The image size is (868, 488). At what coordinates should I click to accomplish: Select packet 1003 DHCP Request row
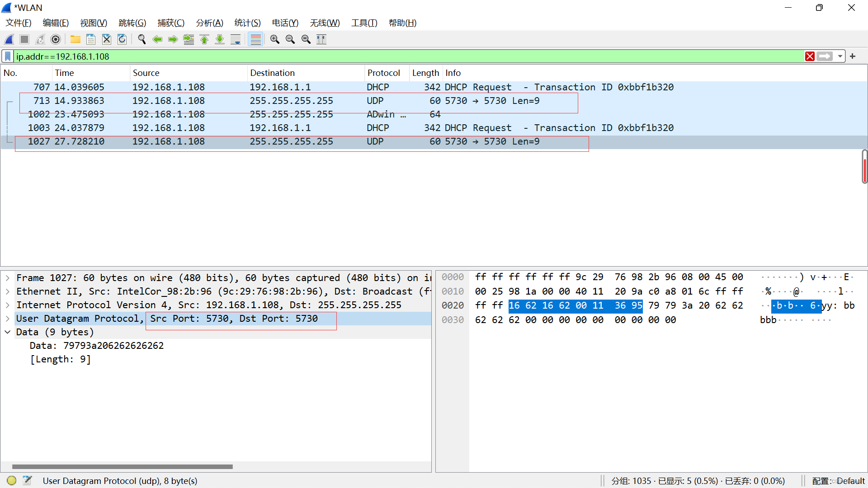click(434, 128)
